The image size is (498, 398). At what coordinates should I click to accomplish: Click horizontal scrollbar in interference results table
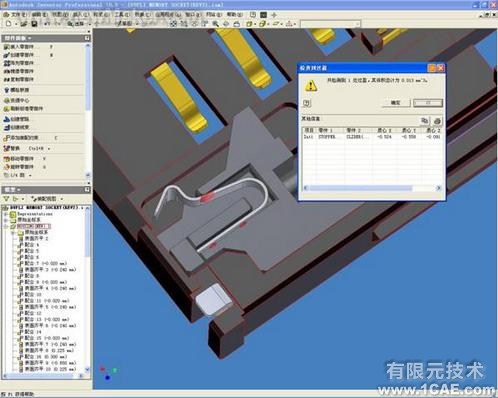coord(372,188)
